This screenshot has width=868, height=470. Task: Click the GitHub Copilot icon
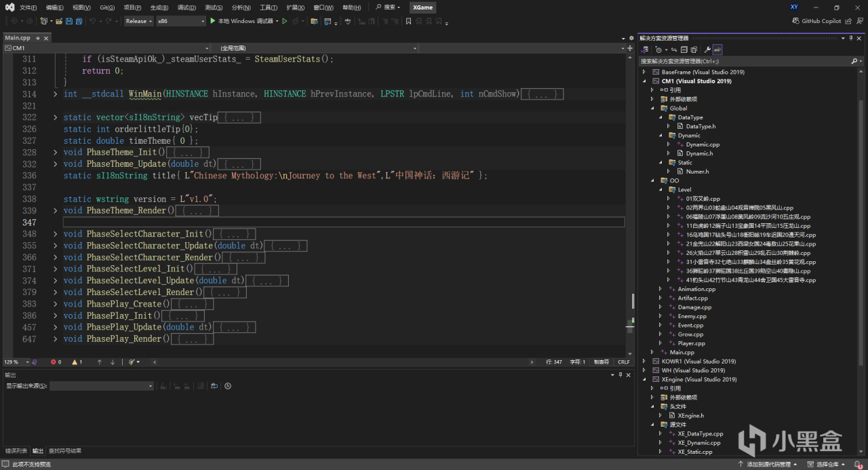(x=796, y=21)
